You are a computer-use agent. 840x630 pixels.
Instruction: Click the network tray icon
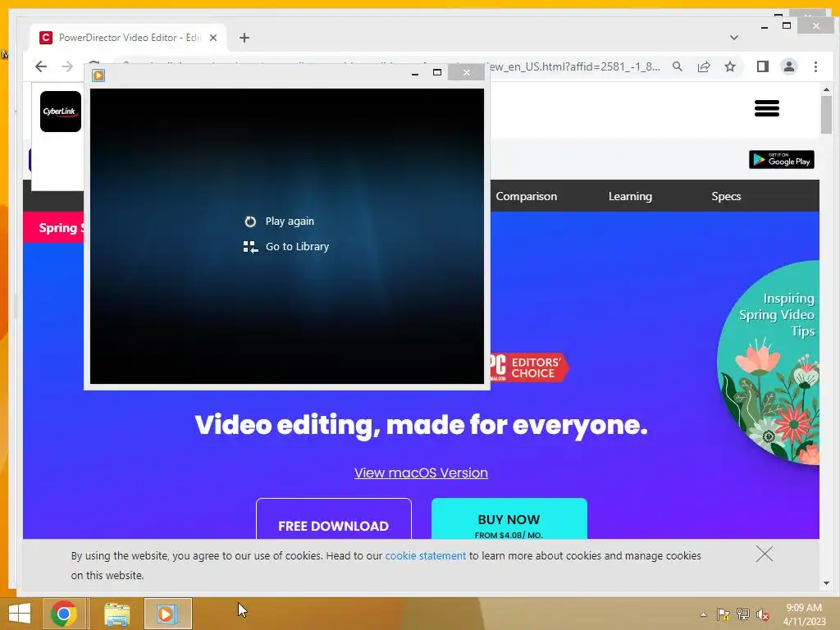(x=743, y=614)
